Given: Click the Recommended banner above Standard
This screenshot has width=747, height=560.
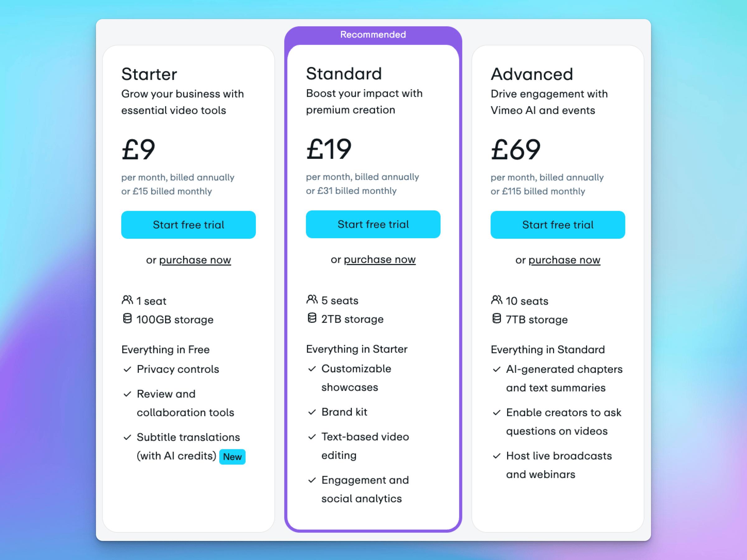Looking at the screenshot, I should pyautogui.click(x=373, y=35).
